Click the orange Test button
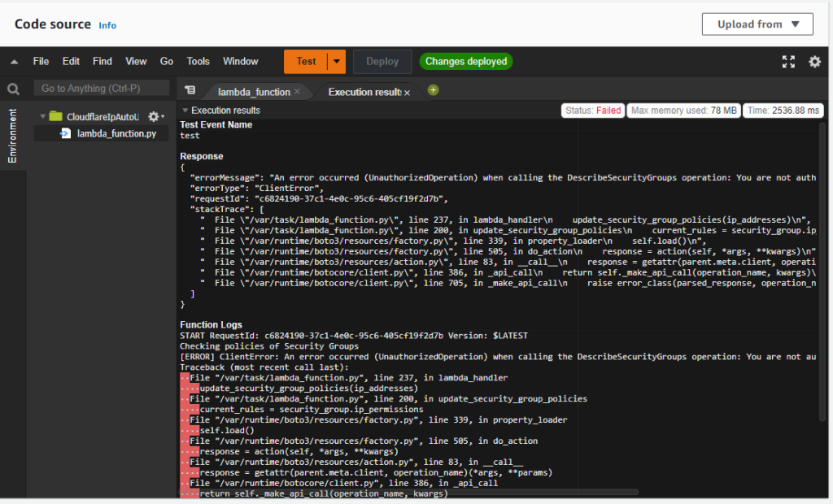The width and height of the screenshot is (833, 504). pos(306,62)
